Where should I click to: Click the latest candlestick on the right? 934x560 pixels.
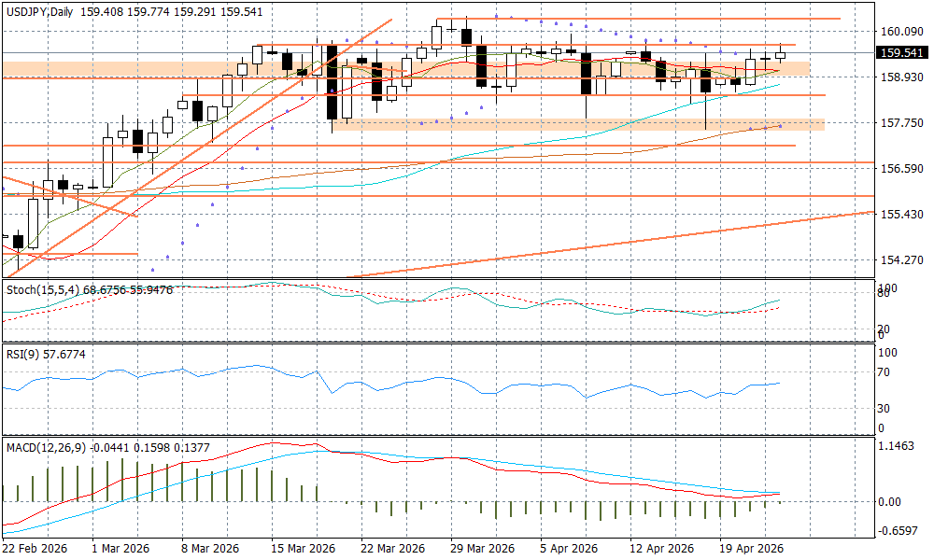click(x=780, y=55)
